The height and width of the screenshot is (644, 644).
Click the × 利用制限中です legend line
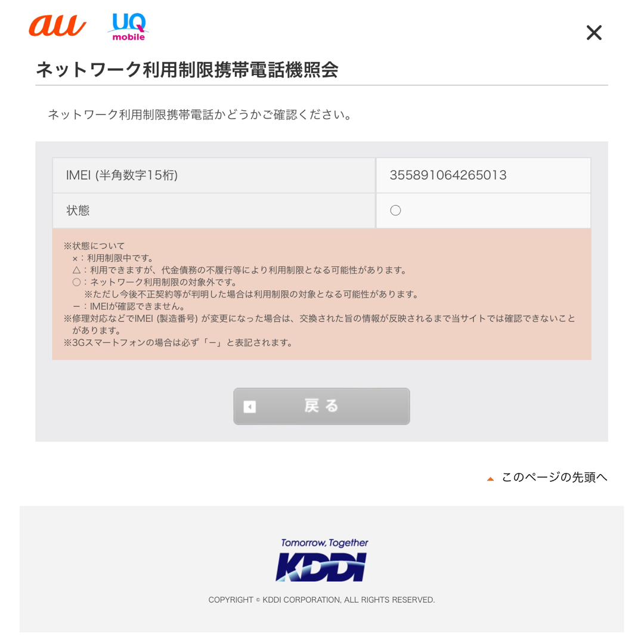click(x=113, y=258)
